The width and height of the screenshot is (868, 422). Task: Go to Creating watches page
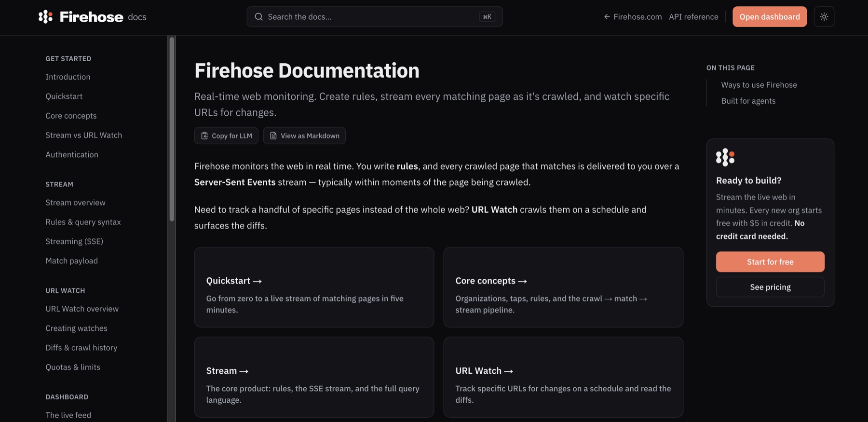pyautogui.click(x=76, y=328)
